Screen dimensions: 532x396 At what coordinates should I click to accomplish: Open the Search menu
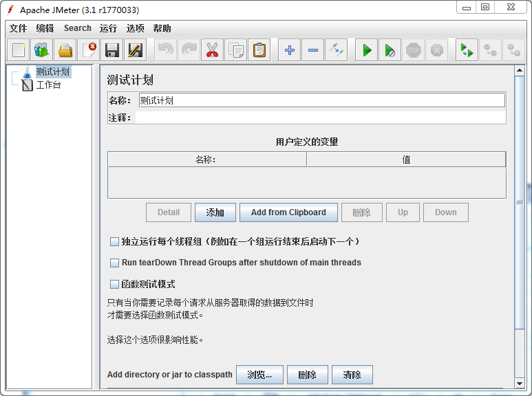click(77, 28)
